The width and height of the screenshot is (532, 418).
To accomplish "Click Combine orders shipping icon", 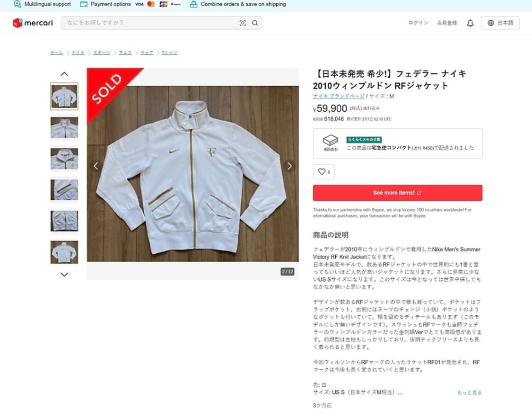I will (193, 4).
